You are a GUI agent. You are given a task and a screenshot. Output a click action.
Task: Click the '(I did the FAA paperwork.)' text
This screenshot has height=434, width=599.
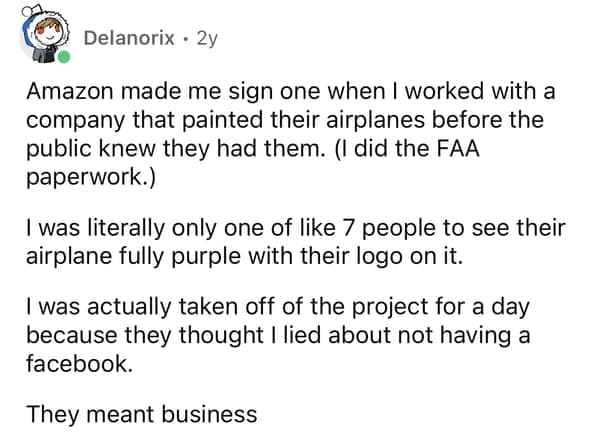253,163
